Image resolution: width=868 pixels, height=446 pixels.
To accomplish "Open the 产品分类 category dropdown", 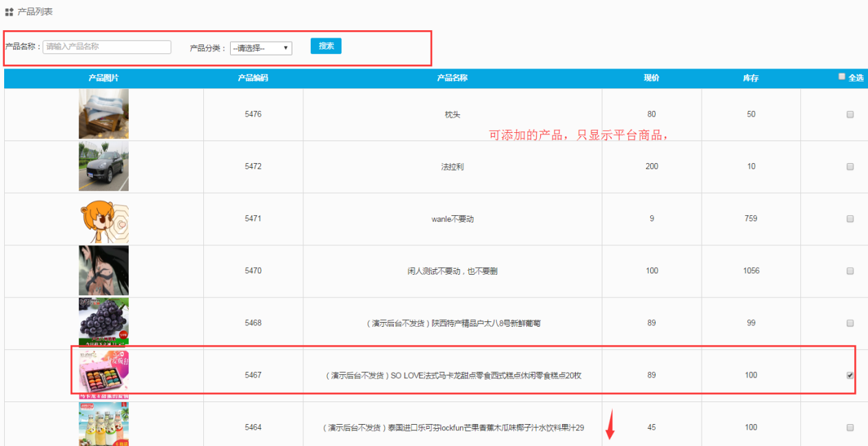I will click(x=261, y=48).
